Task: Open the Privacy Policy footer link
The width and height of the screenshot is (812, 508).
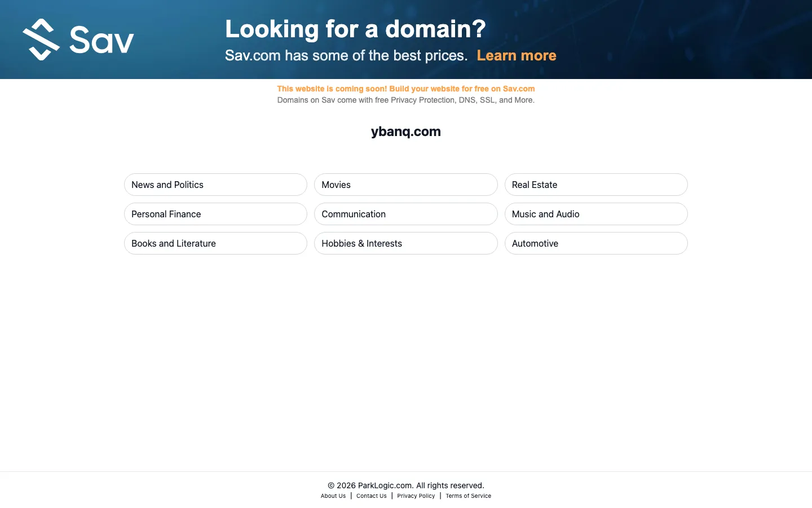Action: [416, 496]
